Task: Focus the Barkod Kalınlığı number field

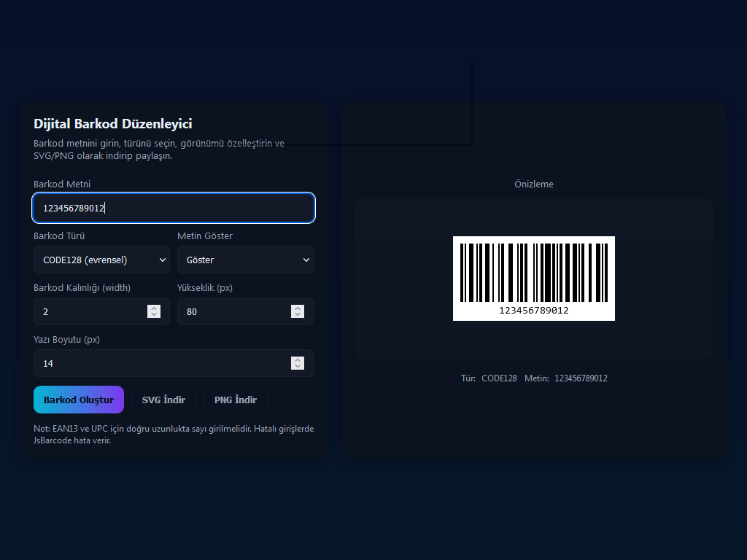Action: coord(88,311)
